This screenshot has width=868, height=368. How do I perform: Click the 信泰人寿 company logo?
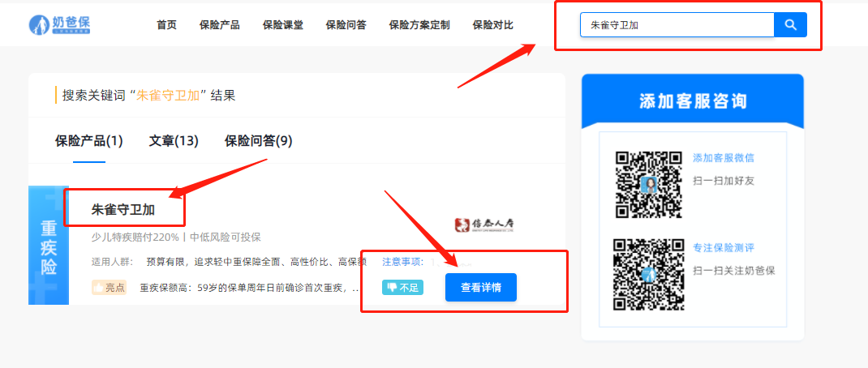[x=485, y=224]
